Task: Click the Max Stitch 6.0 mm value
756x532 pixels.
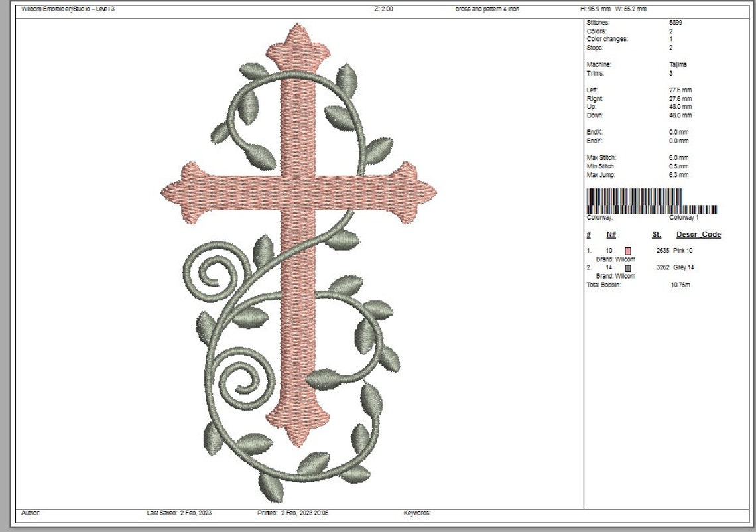Action: tap(680, 157)
